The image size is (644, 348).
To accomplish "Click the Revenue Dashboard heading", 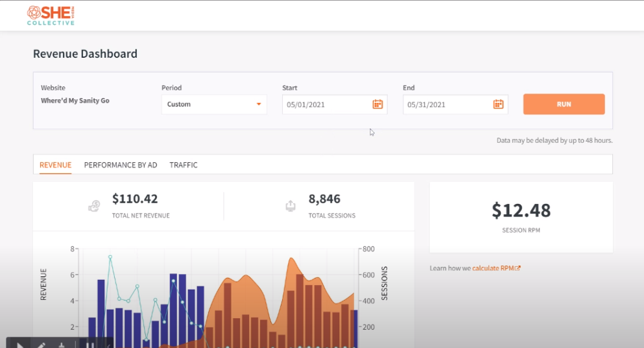I will (x=85, y=54).
